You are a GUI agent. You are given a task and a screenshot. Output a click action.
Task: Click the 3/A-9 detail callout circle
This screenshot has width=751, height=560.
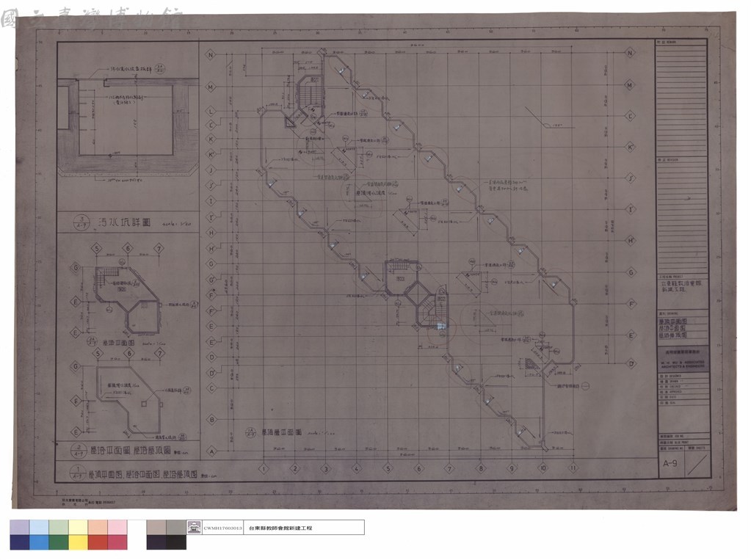(x=81, y=222)
